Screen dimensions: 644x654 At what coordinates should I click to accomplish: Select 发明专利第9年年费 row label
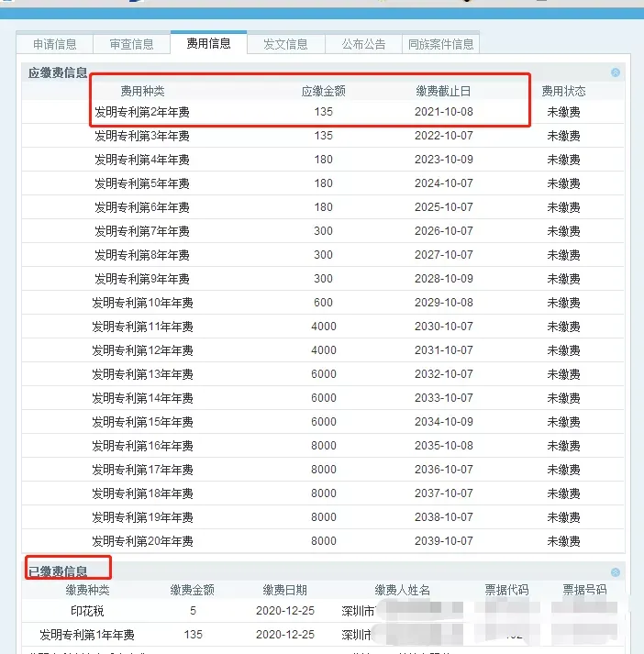142,278
